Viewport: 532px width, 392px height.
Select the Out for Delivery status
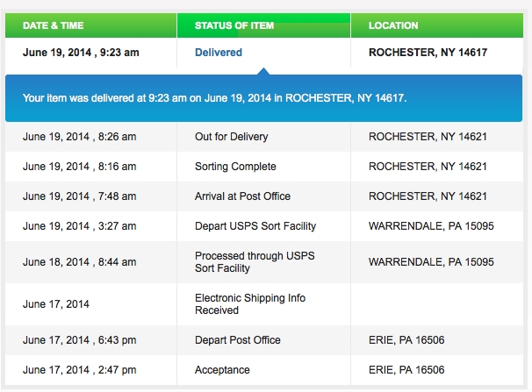[232, 137]
